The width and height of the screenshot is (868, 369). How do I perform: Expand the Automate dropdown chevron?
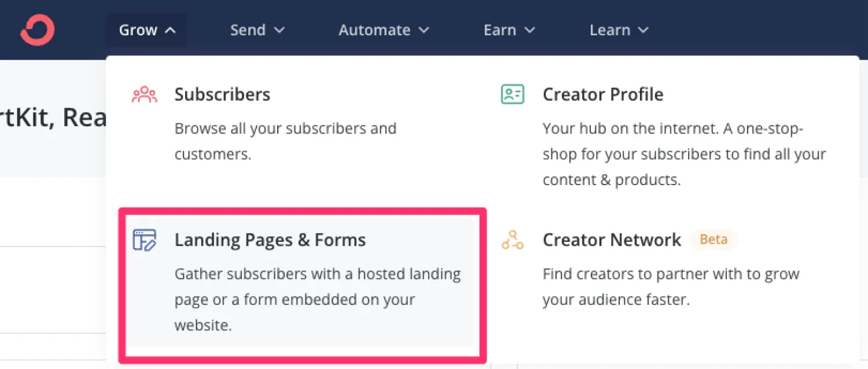[424, 30]
